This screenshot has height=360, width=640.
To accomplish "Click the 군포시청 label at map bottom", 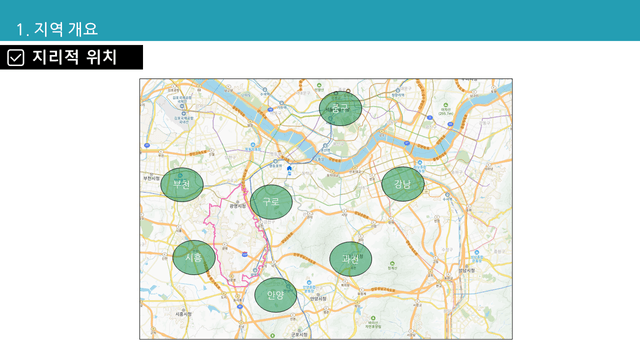I will (x=299, y=334).
